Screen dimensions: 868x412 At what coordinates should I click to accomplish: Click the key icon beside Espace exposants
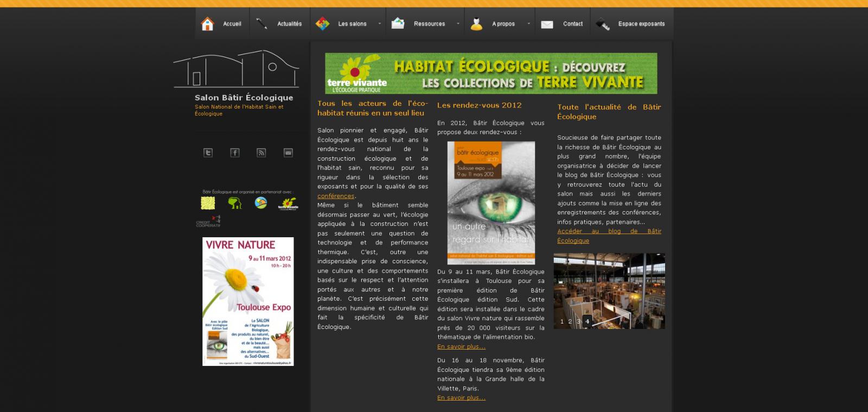603,24
